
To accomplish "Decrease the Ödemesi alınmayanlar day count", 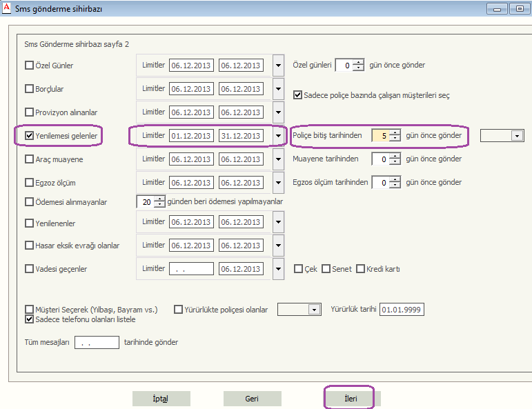I will (159, 205).
